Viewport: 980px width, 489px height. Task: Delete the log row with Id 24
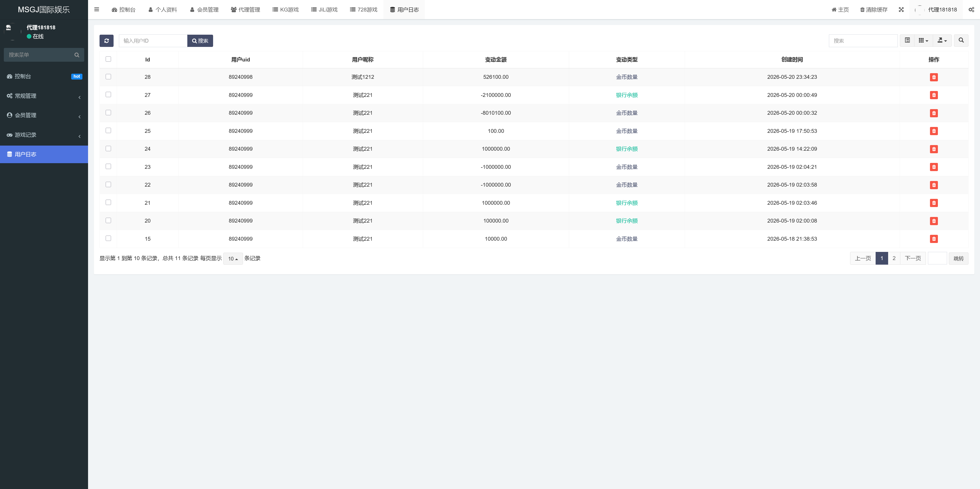tap(934, 149)
